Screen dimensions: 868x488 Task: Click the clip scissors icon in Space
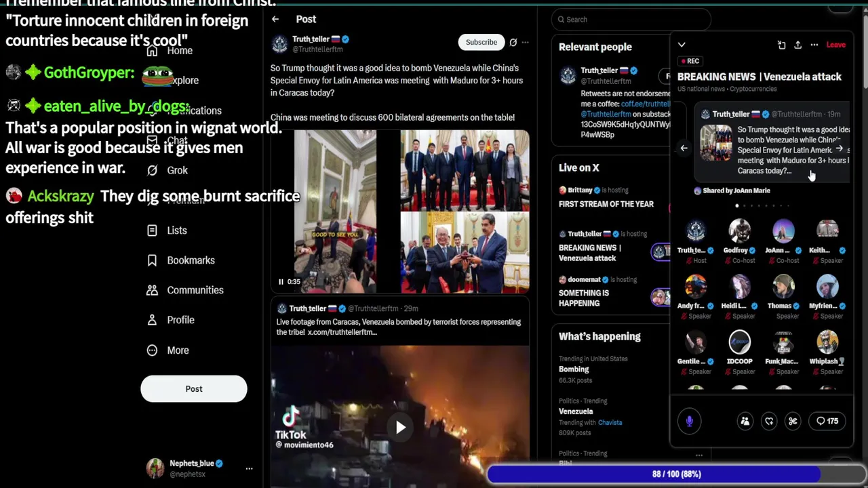793,421
